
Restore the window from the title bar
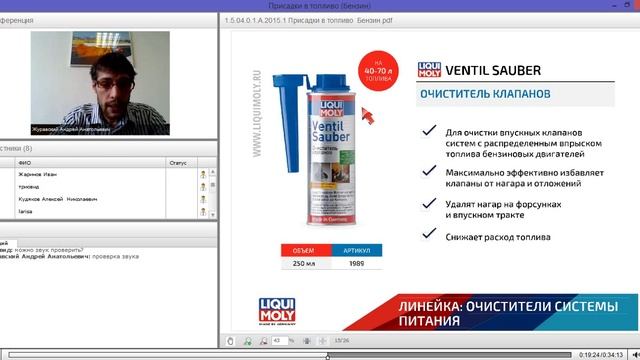click(627, 5)
